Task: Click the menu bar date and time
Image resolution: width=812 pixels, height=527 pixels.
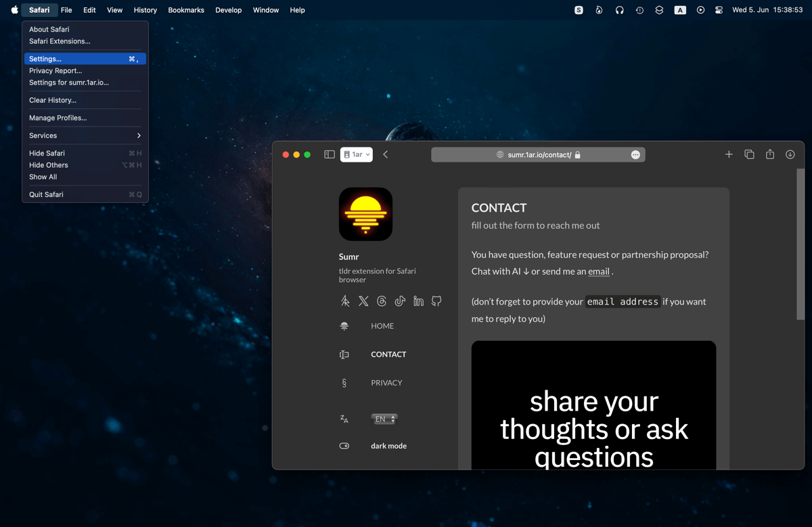Action: [767, 10]
